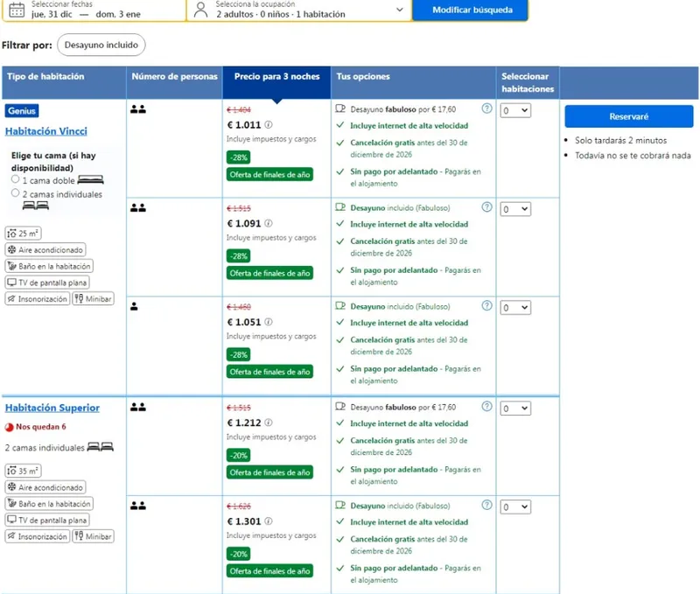Click the breakfast cup icon in € 1.011 row
The height and width of the screenshot is (594, 700).
coord(340,108)
